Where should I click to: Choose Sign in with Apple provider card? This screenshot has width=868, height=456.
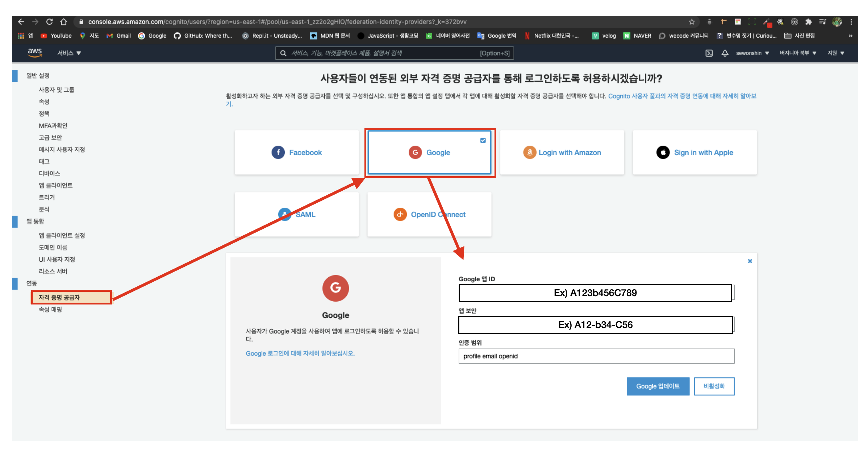pyautogui.click(x=695, y=152)
